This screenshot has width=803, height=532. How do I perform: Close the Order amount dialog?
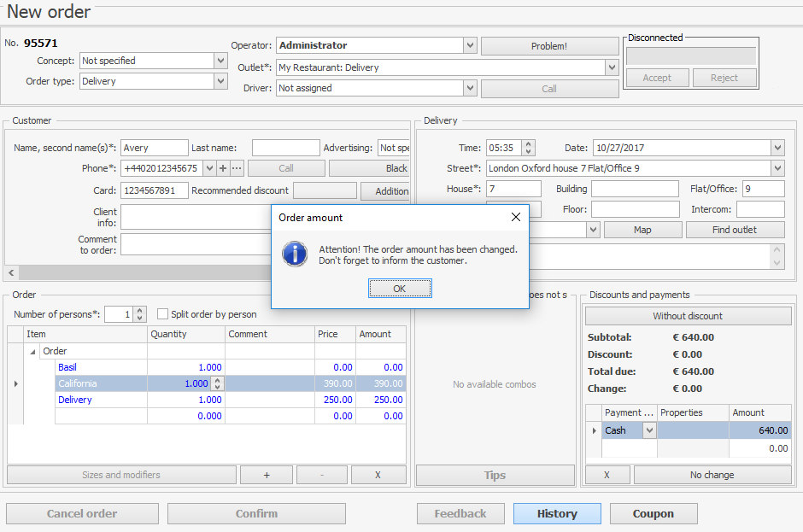click(515, 218)
